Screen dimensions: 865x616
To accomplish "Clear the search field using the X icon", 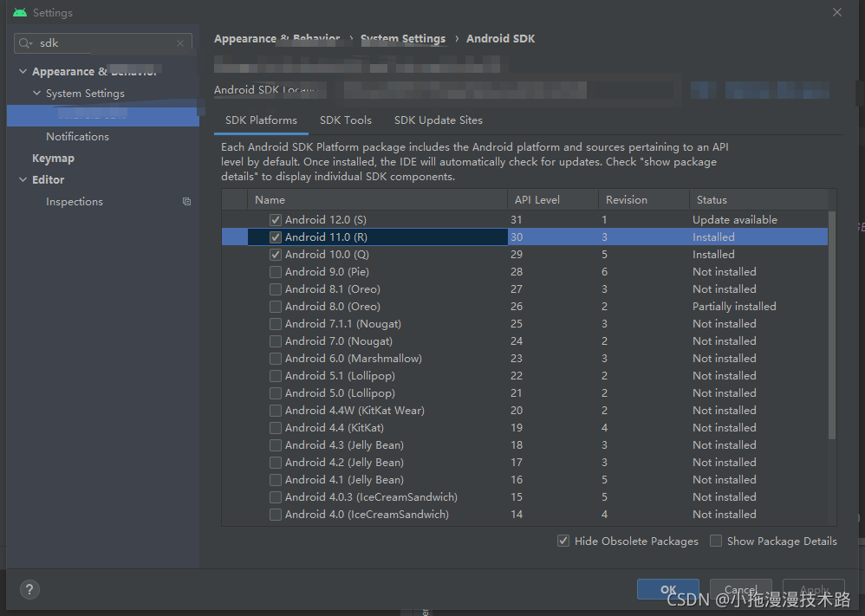I will click(179, 42).
